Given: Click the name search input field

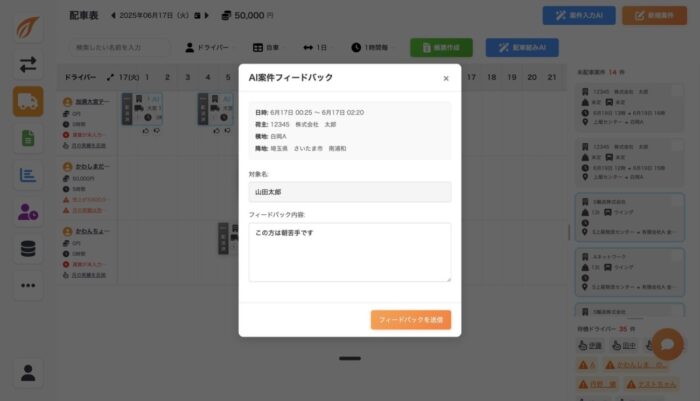Looking at the screenshot, I should point(121,47).
